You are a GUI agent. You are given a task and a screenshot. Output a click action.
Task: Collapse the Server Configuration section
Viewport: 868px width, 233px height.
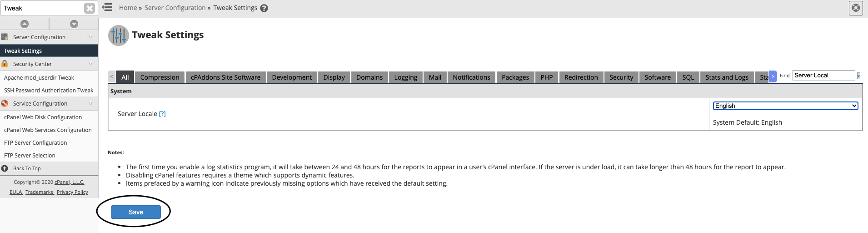90,37
